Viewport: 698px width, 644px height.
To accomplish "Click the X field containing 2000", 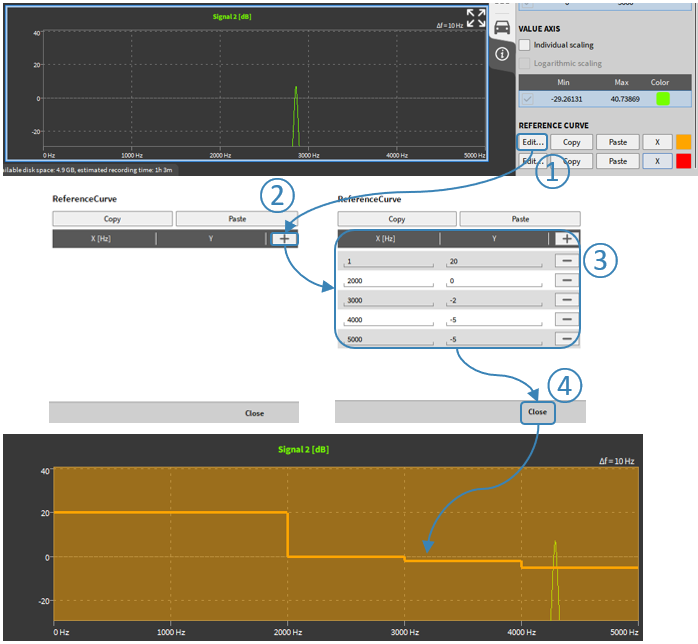I will [388, 281].
